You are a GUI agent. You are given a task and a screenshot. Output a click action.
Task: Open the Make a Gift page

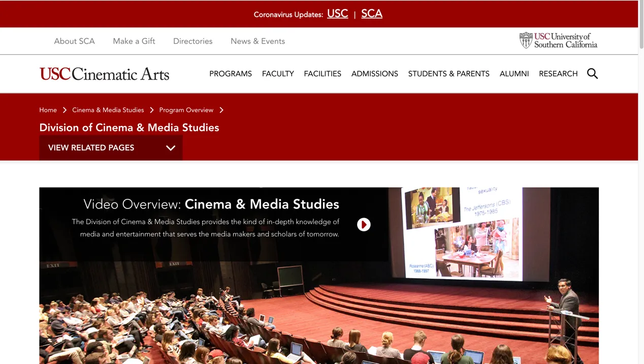click(x=134, y=41)
